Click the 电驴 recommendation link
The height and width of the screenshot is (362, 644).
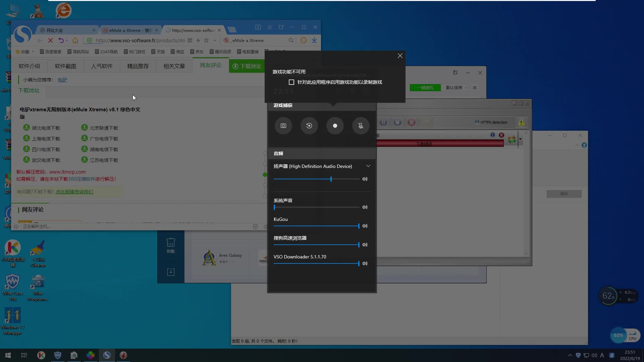click(x=62, y=80)
